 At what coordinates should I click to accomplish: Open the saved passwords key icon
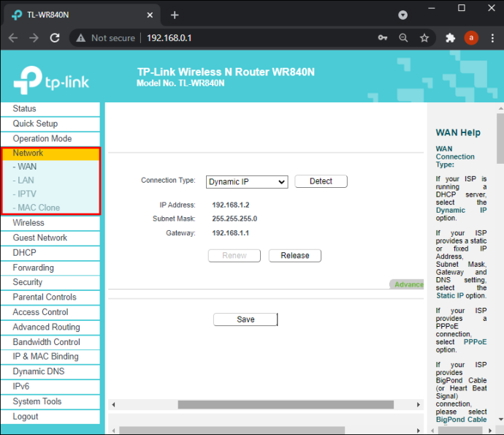(x=383, y=38)
